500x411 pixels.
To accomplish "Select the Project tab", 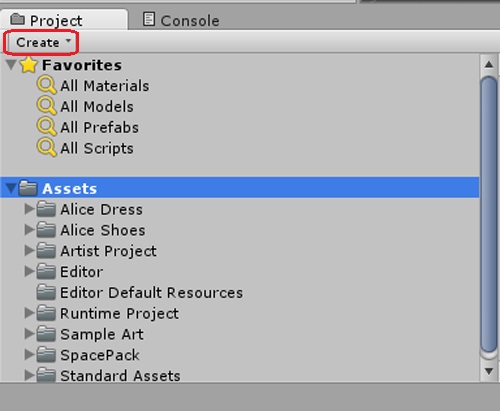I will click(47, 20).
